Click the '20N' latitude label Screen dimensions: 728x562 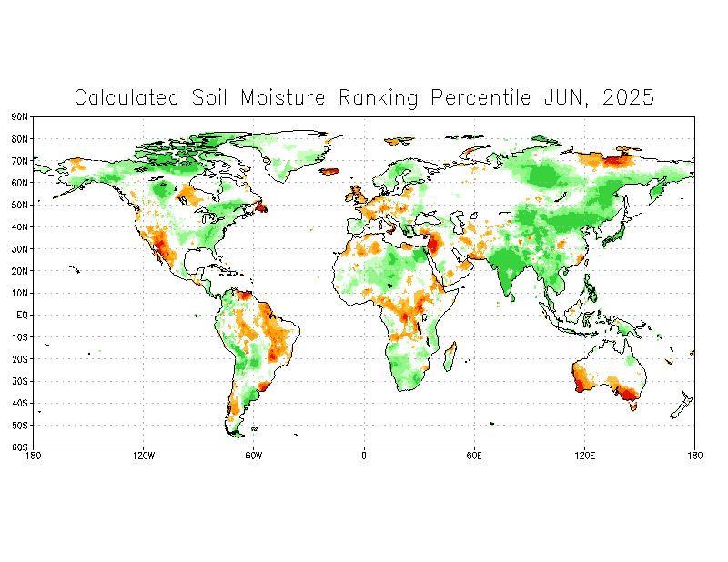click(19, 271)
